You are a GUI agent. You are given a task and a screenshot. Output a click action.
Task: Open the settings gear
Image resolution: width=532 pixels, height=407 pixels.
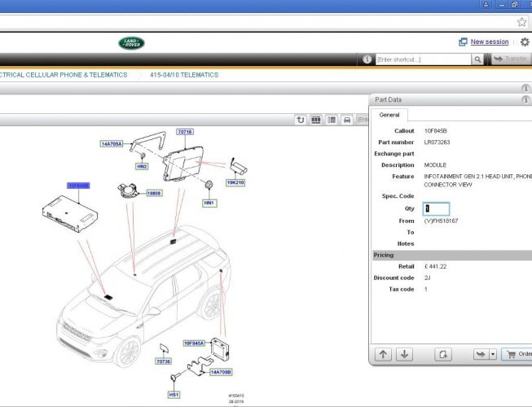tap(525, 42)
